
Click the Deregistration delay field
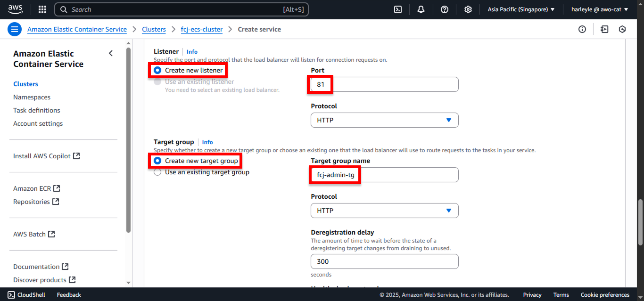[385, 261]
